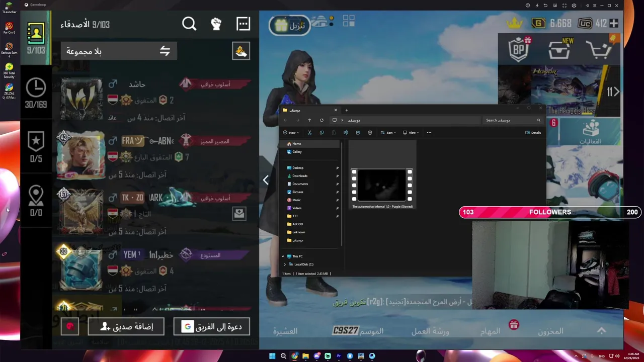Viewport: 644px width, 362px height.
Task: Expand bottom lobby menu with up chevron
Action: coord(601,330)
